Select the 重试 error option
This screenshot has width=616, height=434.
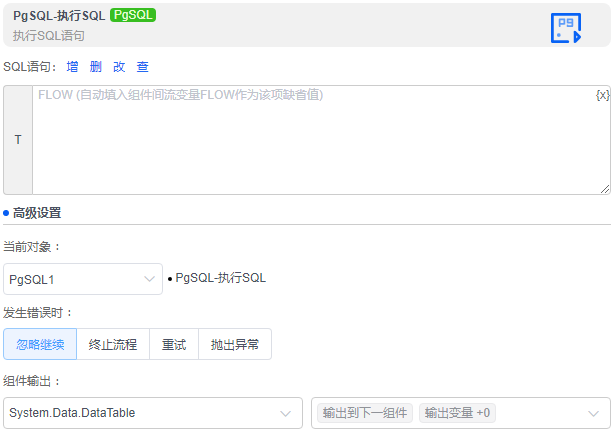coord(174,344)
